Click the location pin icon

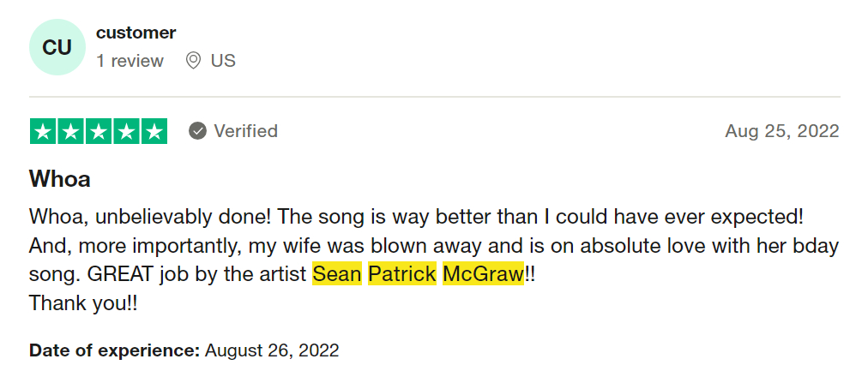193,61
